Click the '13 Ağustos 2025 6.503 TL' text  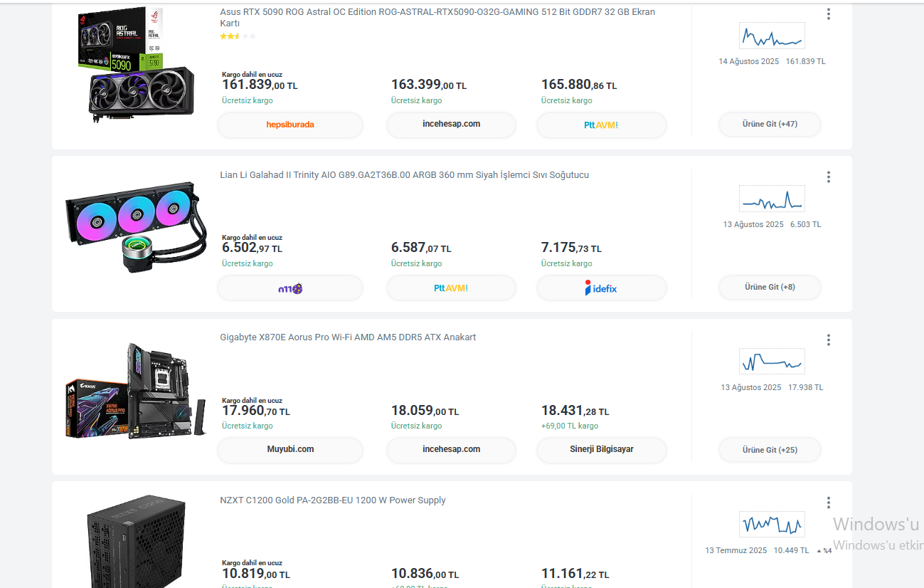(x=772, y=225)
